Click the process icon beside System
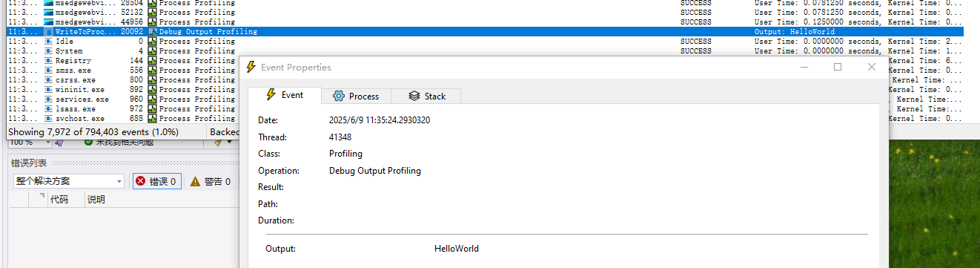Screen dimensions: 980x268 coord(49,51)
